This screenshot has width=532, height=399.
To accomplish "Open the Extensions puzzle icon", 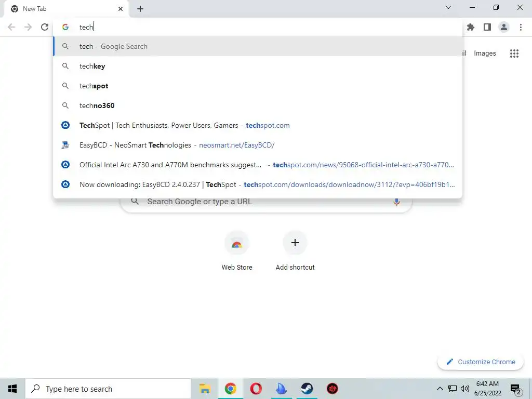I will pos(471,27).
